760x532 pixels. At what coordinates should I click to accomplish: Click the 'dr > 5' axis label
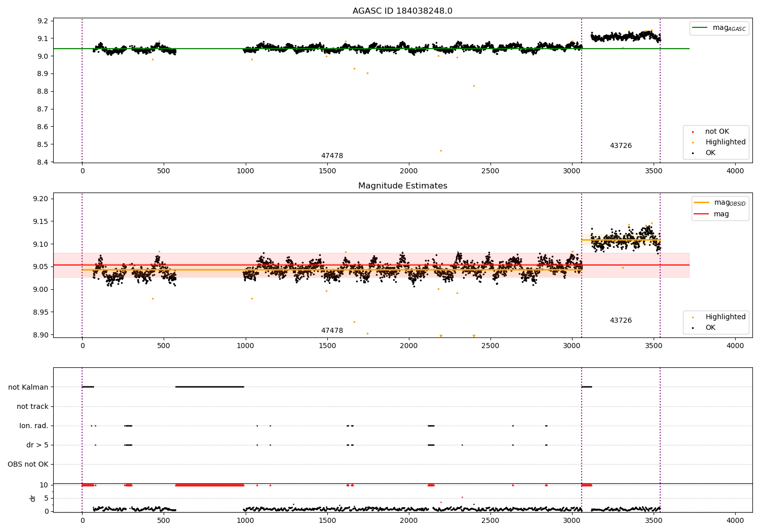click(37, 445)
